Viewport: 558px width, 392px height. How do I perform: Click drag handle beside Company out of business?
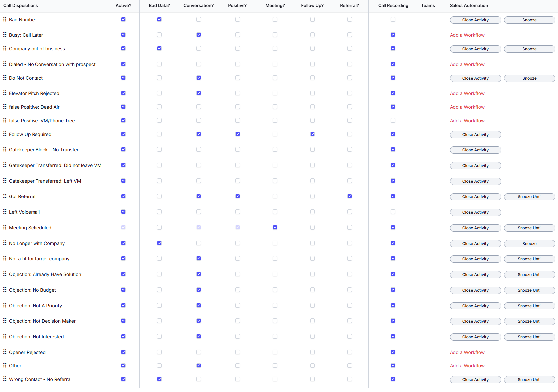(x=5, y=48)
